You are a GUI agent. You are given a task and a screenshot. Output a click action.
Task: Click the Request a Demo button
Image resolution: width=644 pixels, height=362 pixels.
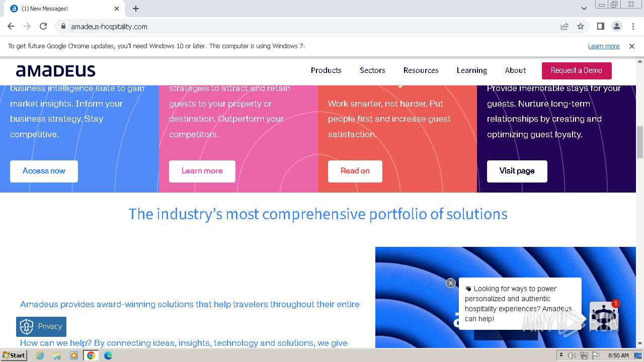point(577,70)
